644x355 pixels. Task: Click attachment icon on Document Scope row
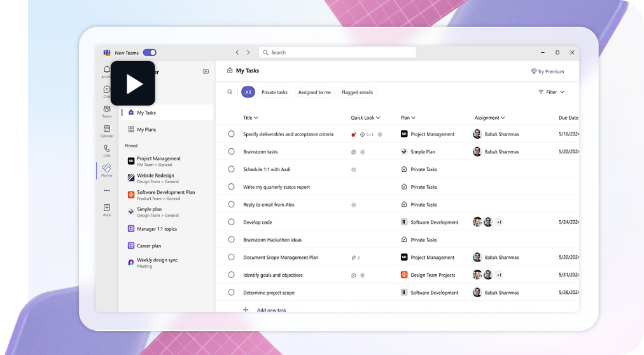355,258
